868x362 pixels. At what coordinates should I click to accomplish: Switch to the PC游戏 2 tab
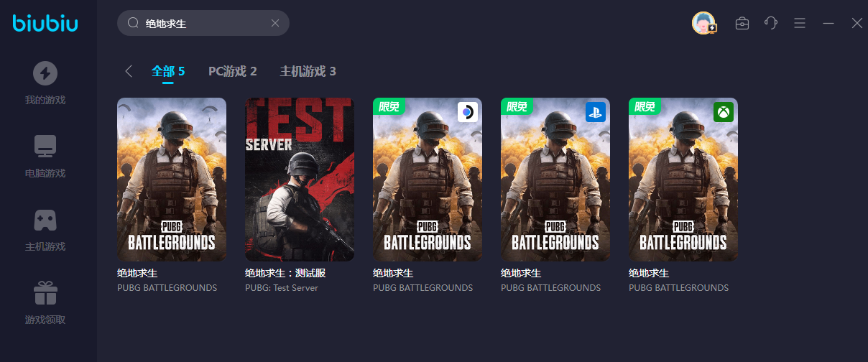(232, 71)
